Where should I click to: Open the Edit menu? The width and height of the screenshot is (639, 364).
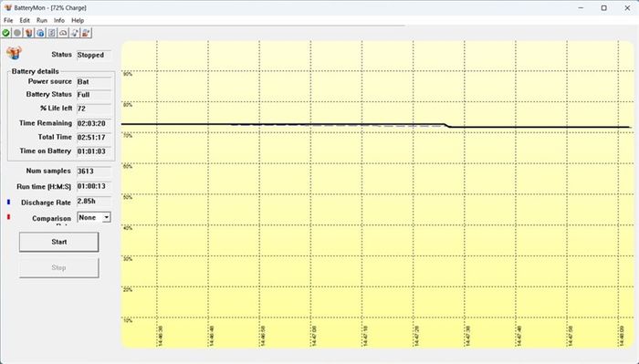tap(25, 20)
